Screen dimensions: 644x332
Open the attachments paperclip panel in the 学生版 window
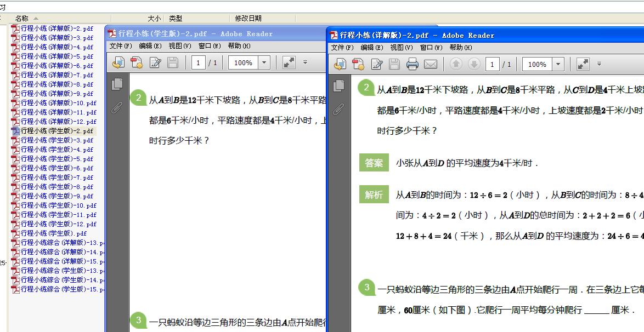116,107
